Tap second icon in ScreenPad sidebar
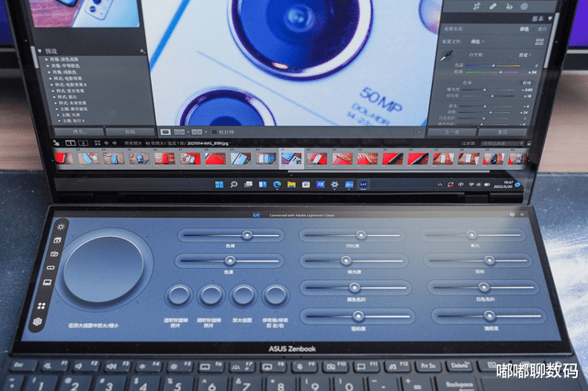588x391 pixels. (57, 240)
